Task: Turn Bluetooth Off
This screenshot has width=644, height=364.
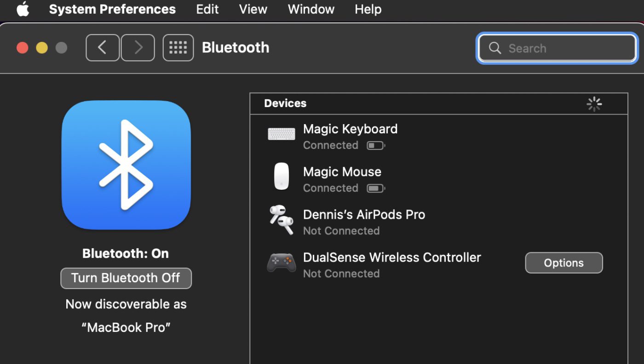Action: point(126,278)
